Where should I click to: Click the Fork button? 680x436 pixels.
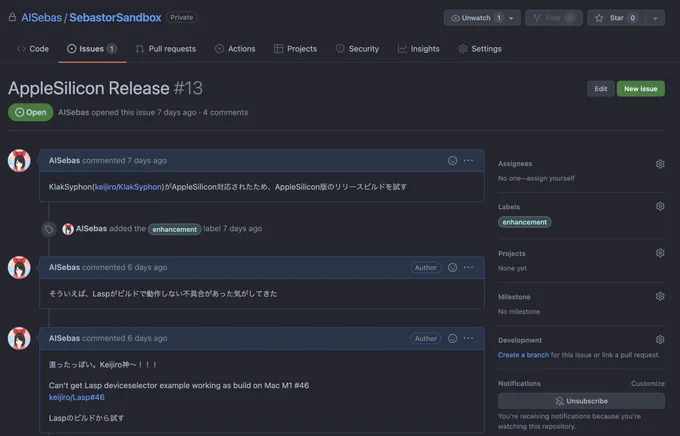tap(554, 18)
